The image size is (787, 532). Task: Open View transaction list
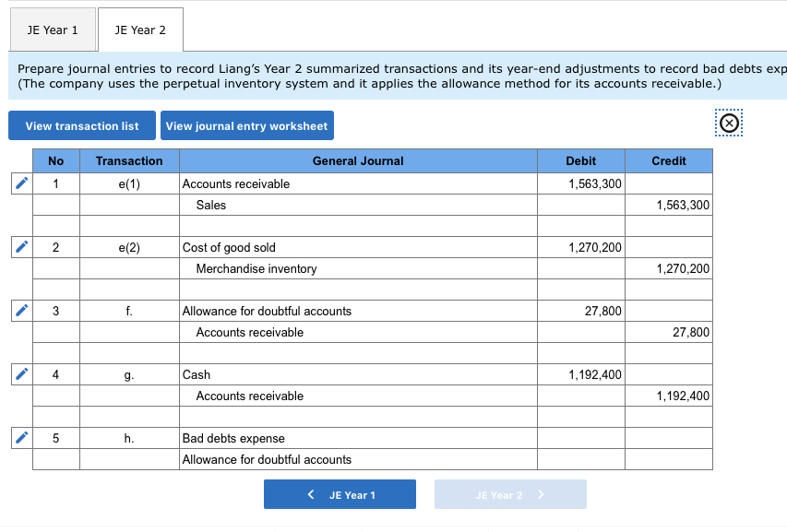click(82, 126)
